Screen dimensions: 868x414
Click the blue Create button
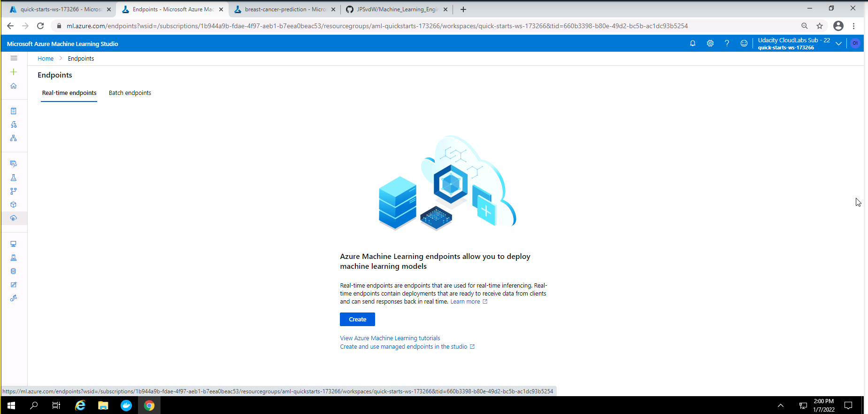(x=357, y=320)
